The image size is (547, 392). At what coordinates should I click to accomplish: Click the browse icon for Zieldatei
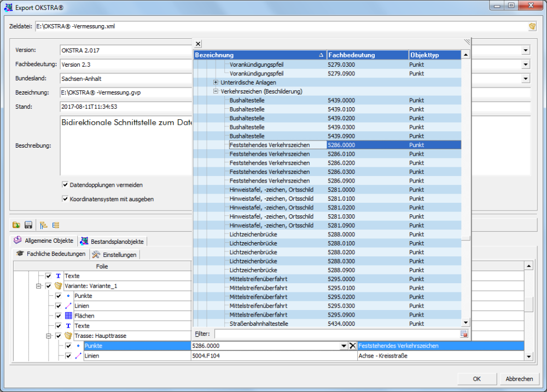(x=532, y=26)
